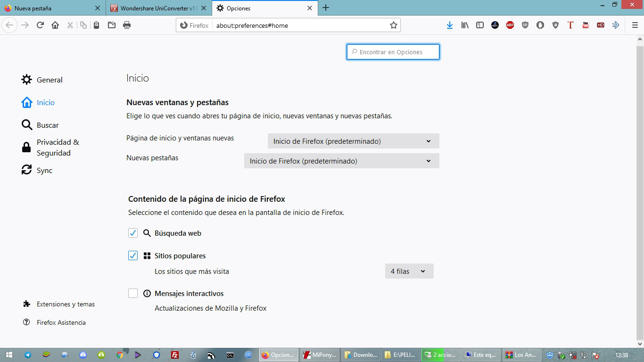Open the YouTube extension icon
The image size is (644, 362).
click(x=586, y=25)
